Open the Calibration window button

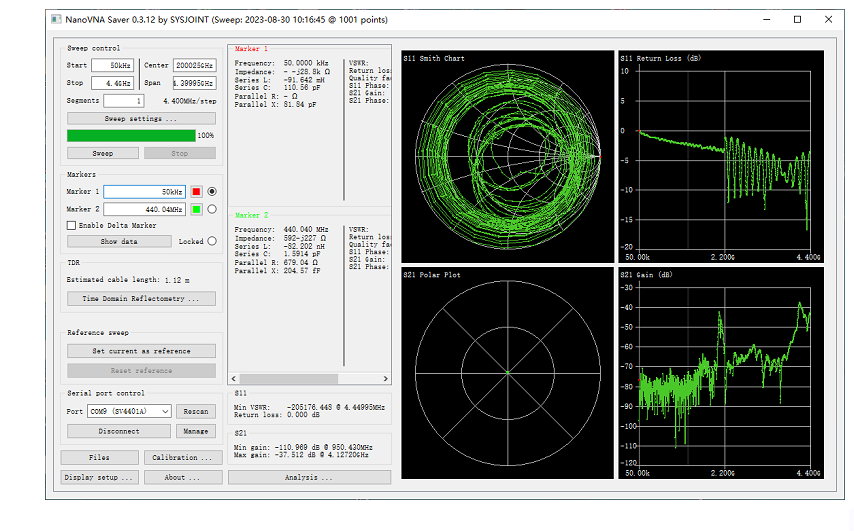(x=182, y=457)
